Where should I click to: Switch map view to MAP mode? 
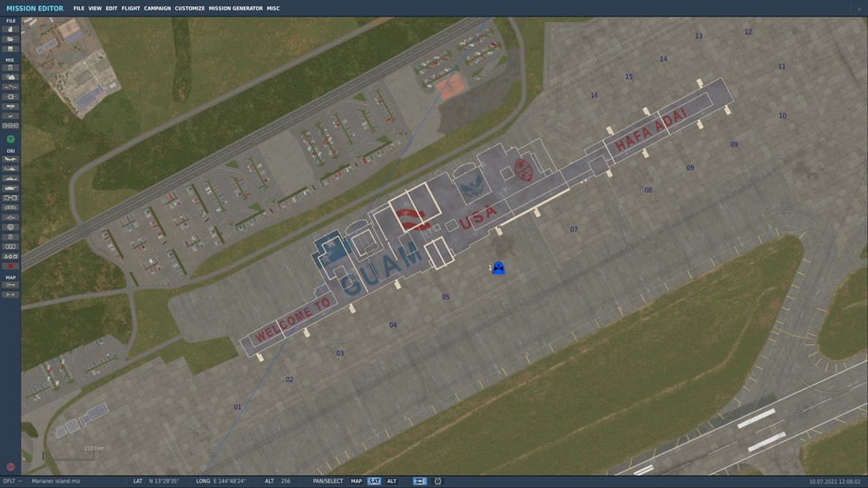(356, 481)
